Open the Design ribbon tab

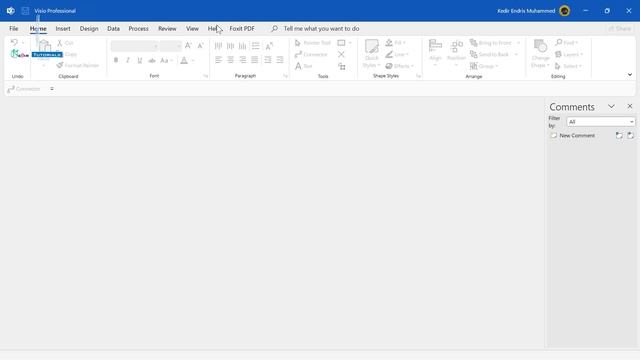[x=89, y=29]
